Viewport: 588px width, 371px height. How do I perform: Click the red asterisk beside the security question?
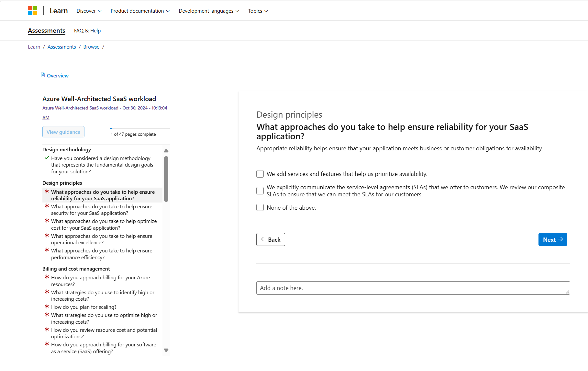tap(47, 206)
